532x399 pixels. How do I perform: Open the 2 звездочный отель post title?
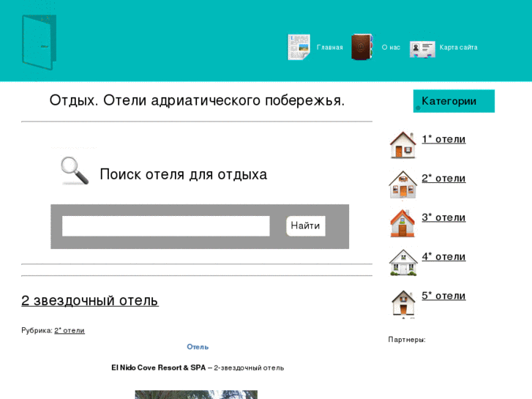point(90,301)
